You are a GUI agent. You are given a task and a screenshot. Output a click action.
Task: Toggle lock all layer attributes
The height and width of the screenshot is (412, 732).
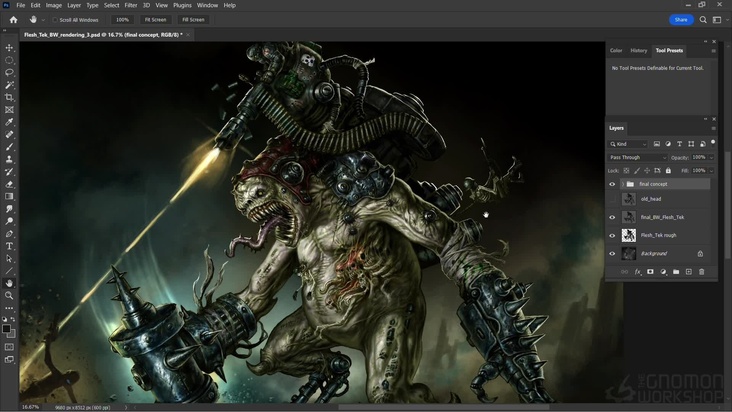668,171
